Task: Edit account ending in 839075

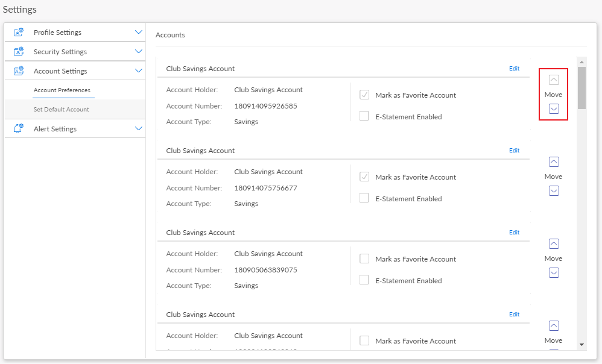Action: pos(514,233)
